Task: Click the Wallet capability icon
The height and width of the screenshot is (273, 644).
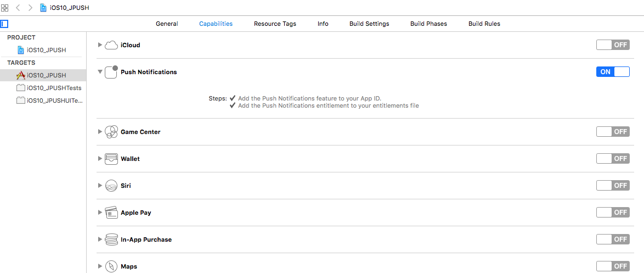Action: 111,159
